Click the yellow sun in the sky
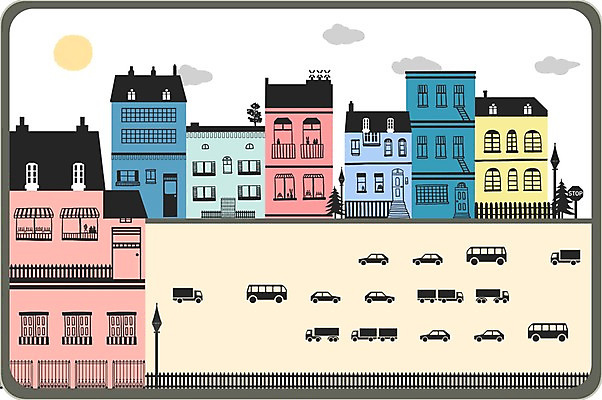The image size is (602, 400). coord(73,52)
